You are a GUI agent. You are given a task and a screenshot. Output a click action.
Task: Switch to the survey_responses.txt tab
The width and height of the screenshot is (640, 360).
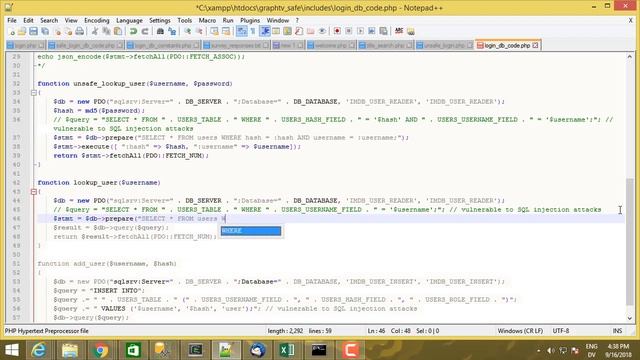point(236,45)
